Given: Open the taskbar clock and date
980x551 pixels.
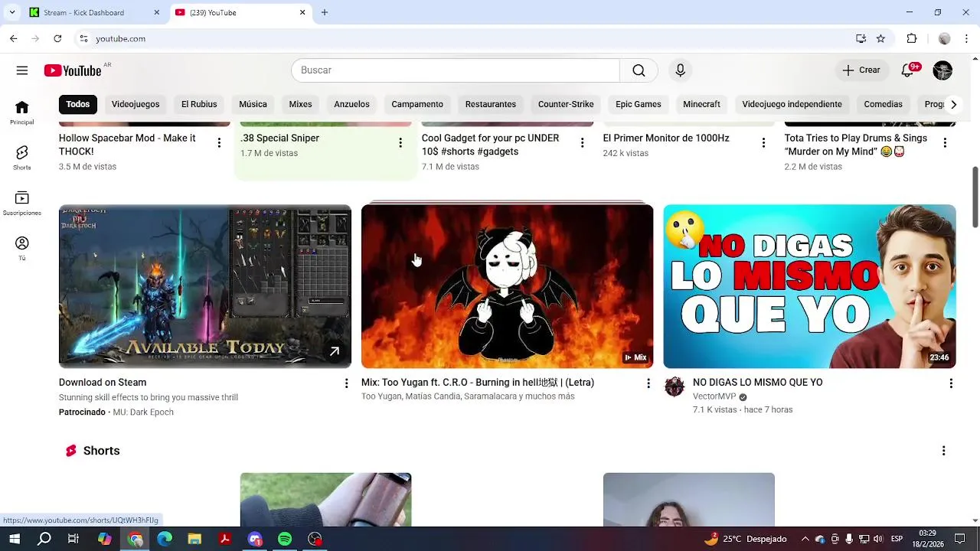Looking at the screenshot, I should pyautogui.click(x=927, y=539).
